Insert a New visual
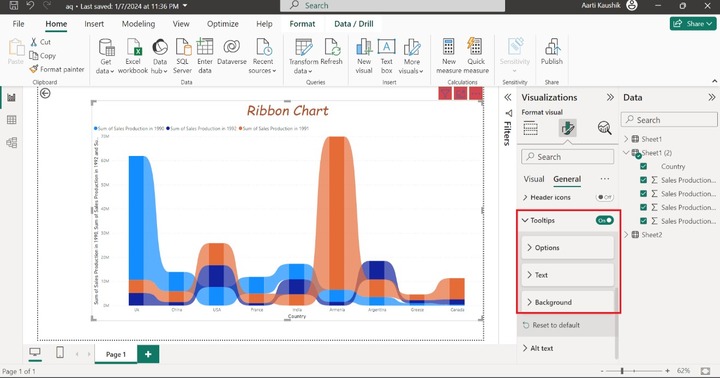 coord(364,56)
